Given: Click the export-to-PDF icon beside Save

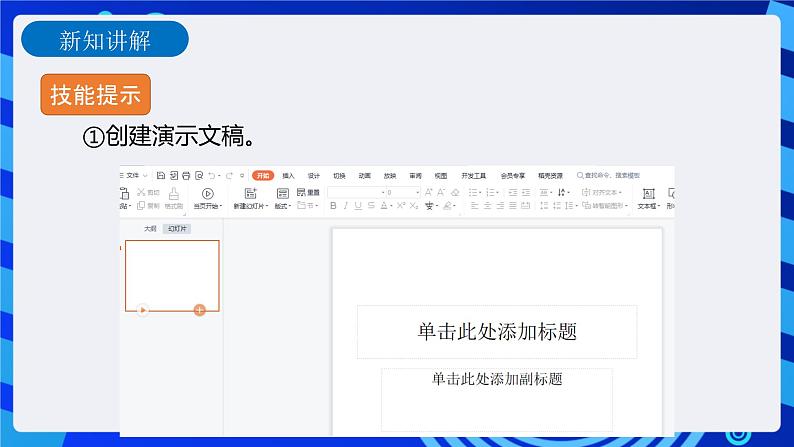Looking at the screenshot, I should click(x=174, y=175).
